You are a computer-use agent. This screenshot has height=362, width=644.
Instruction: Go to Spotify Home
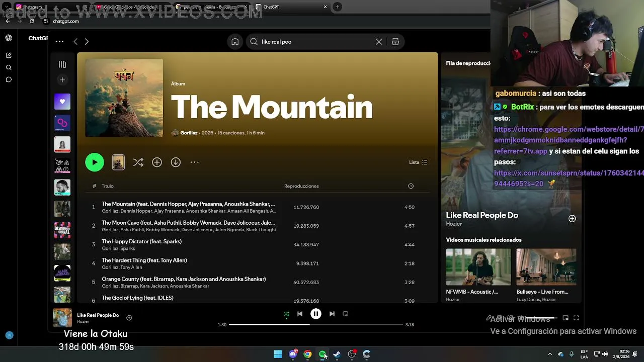235,42
